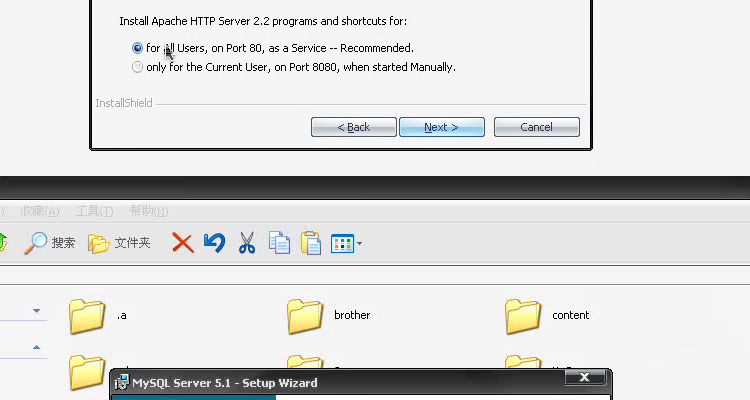The height and width of the screenshot is (400, 750).
Task: Click MySQL Server 5.1 Setup Wizard title bar
Action: (x=361, y=383)
